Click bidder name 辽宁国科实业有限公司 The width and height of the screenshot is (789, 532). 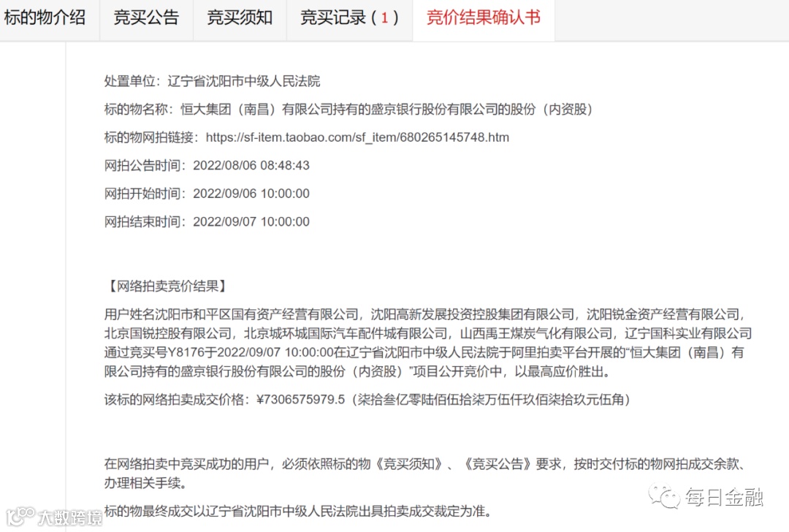[x=688, y=333]
